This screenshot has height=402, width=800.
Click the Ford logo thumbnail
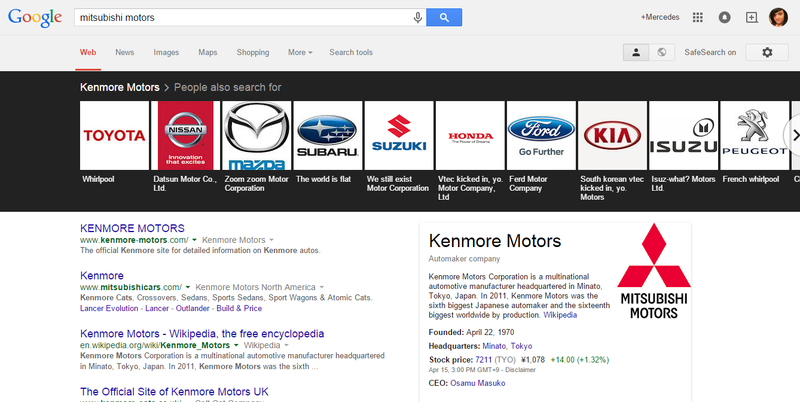point(541,135)
